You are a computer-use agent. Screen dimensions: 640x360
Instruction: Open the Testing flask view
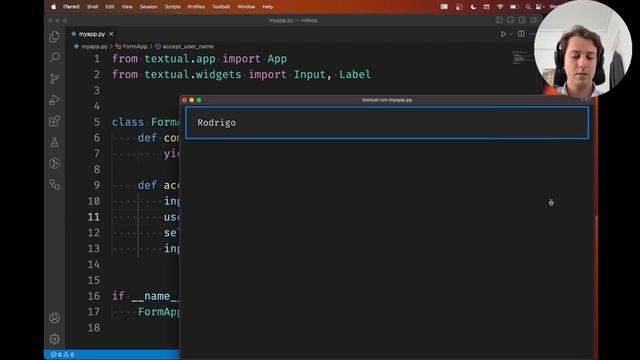tap(54, 142)
